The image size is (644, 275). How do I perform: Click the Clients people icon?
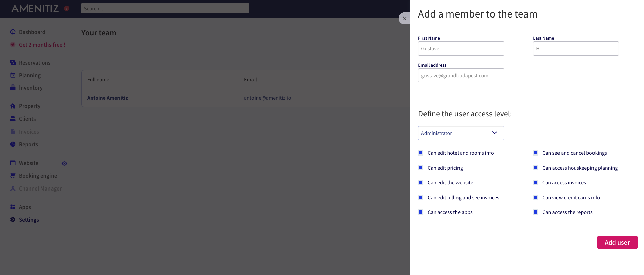[x=13, y=119]
